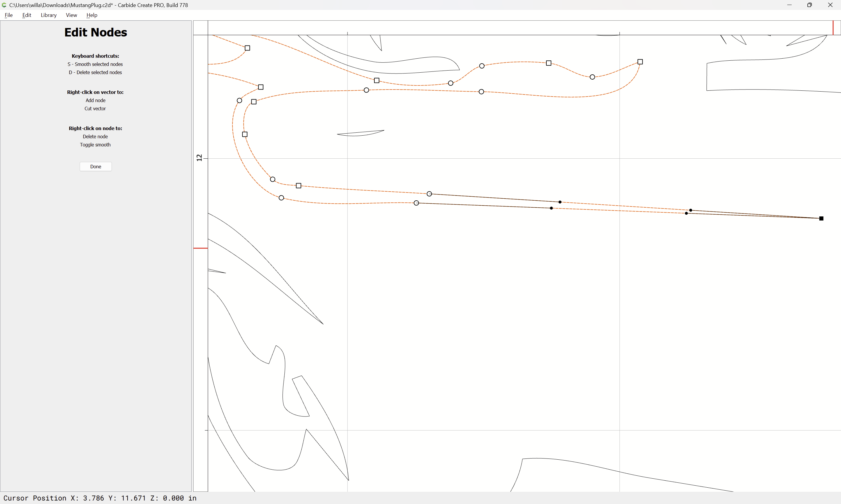Select the filled black square node at vector's right tip
This screenshot has height=504, width=841.
[821, 218]
